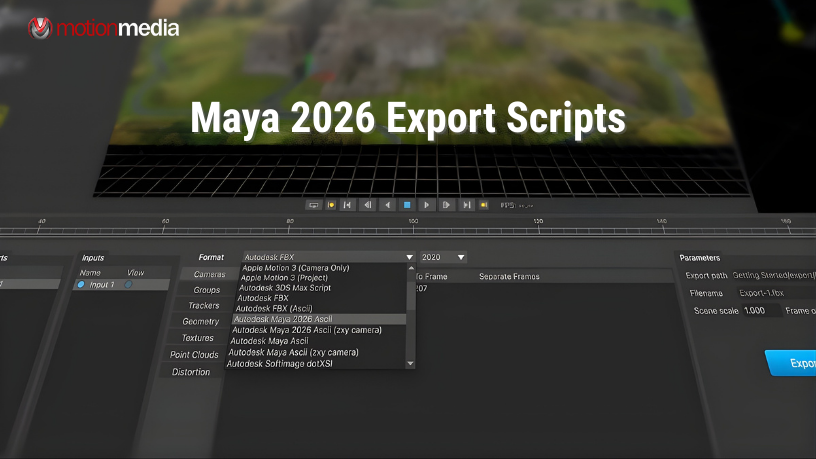This screenshot has width=816, height=459.
Task: Click the View column header in Inputs
Action: [135, 273]
